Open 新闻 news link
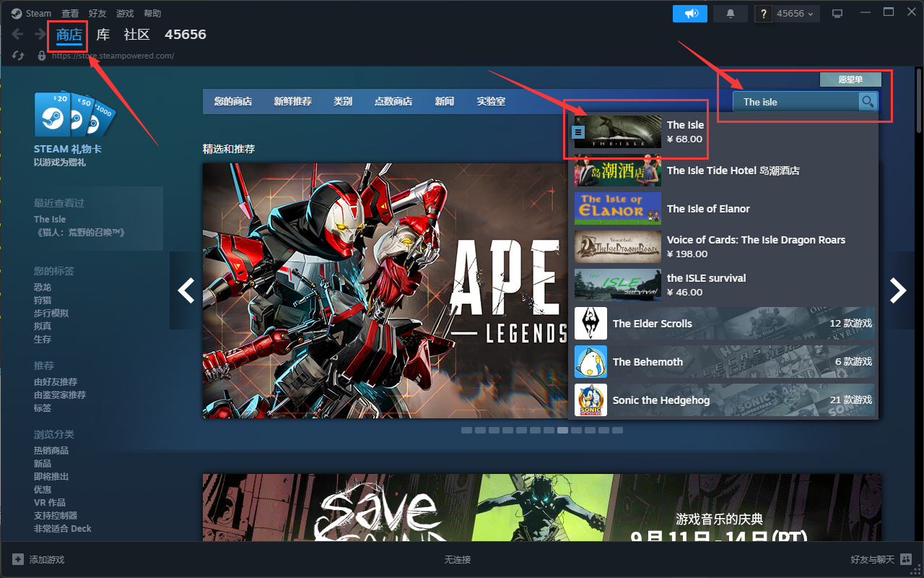Screen dimensions: 924x578 pos(445,101)
